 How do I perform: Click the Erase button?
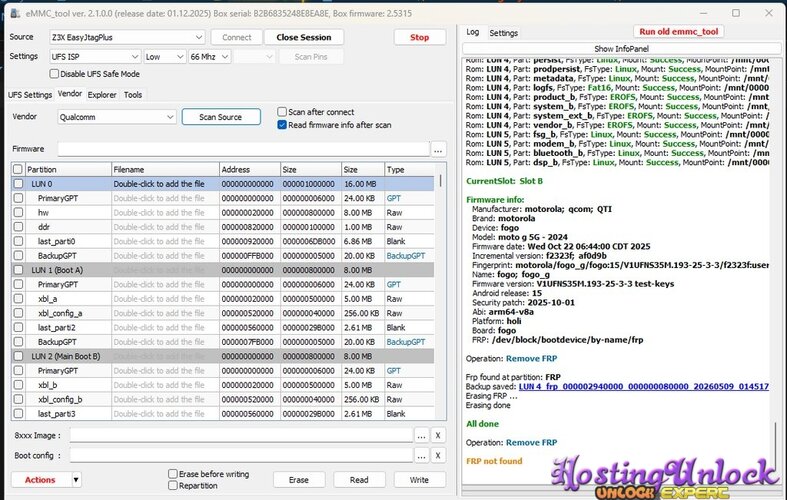coord(299,480)
